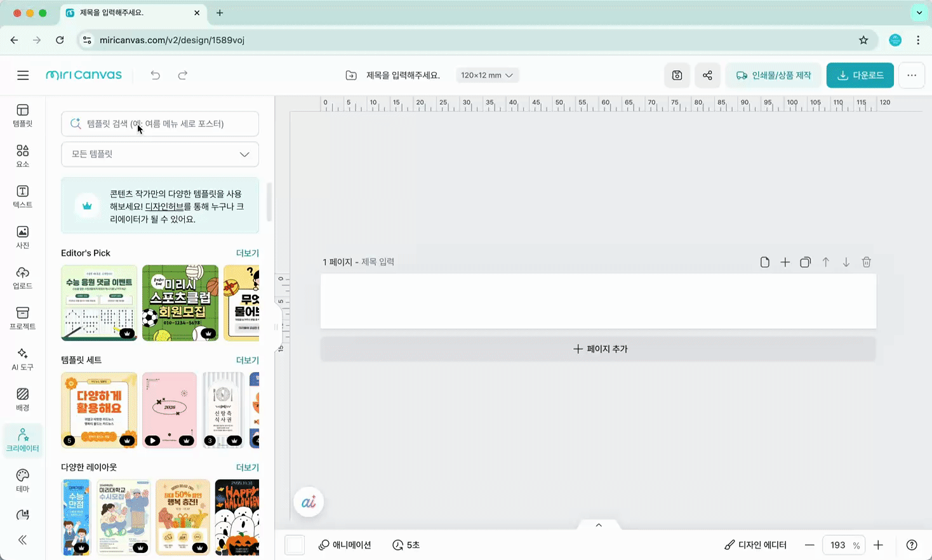The height and width of the screenshot is (560, 932).
Task: Click the redo arrow icon
Action: click(x=183, y=75)
